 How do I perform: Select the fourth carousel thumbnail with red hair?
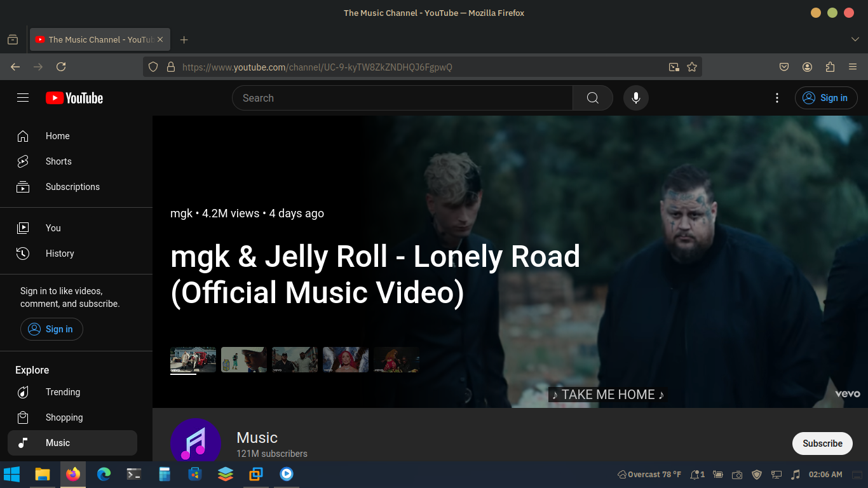[346, 360]
